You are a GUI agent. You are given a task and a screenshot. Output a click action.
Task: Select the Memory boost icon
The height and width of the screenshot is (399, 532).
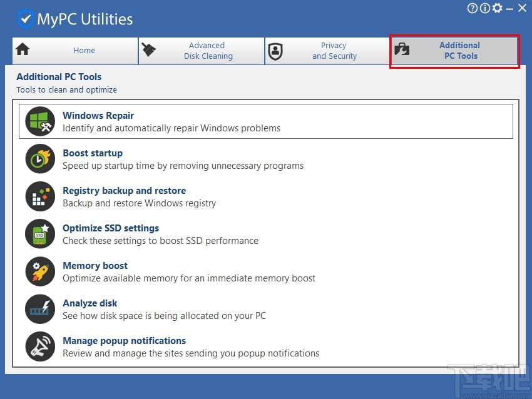[39, 271]
